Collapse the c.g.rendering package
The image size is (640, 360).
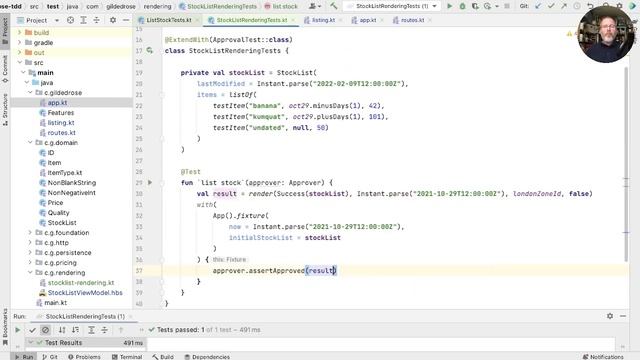coord(30,273)
